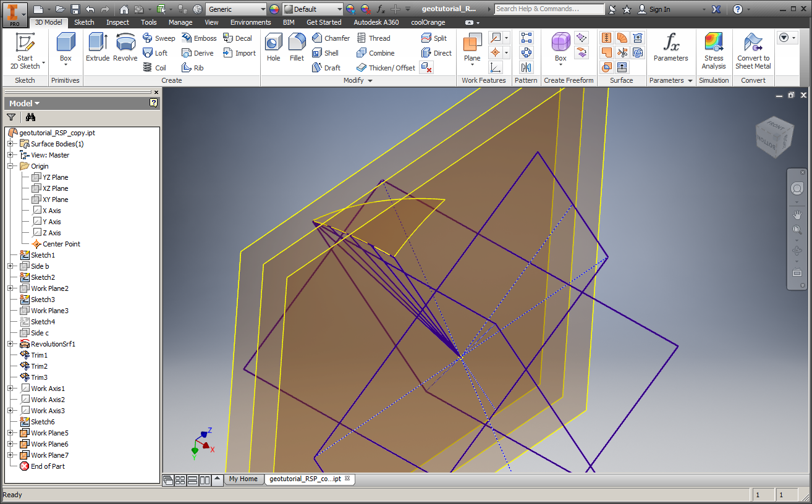The image size is (812, 504).
Task: Switch to the Inspect ribbon tab
Action: click(x=117, y=22)
